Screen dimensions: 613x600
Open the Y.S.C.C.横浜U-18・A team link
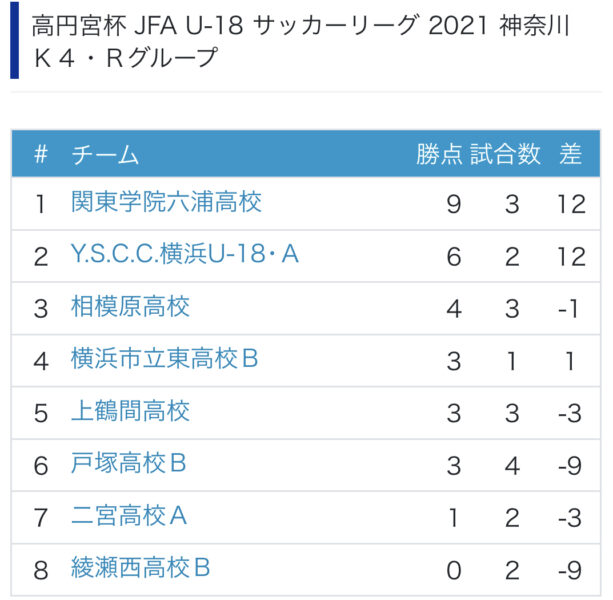185,255
